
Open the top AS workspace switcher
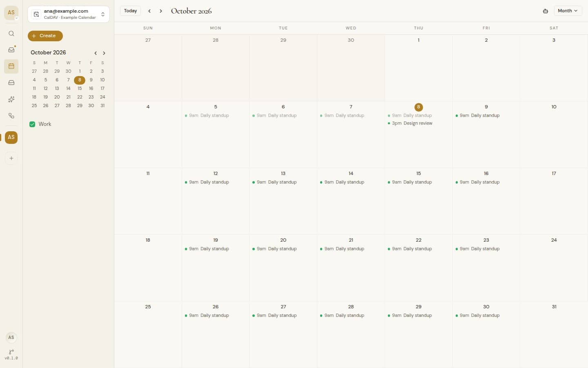click(11, 13)
